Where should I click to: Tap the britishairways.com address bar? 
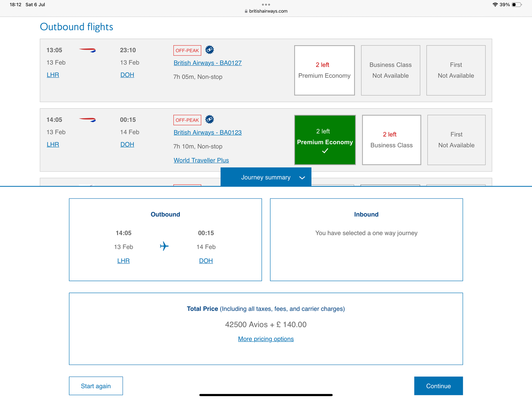point(266,11)
